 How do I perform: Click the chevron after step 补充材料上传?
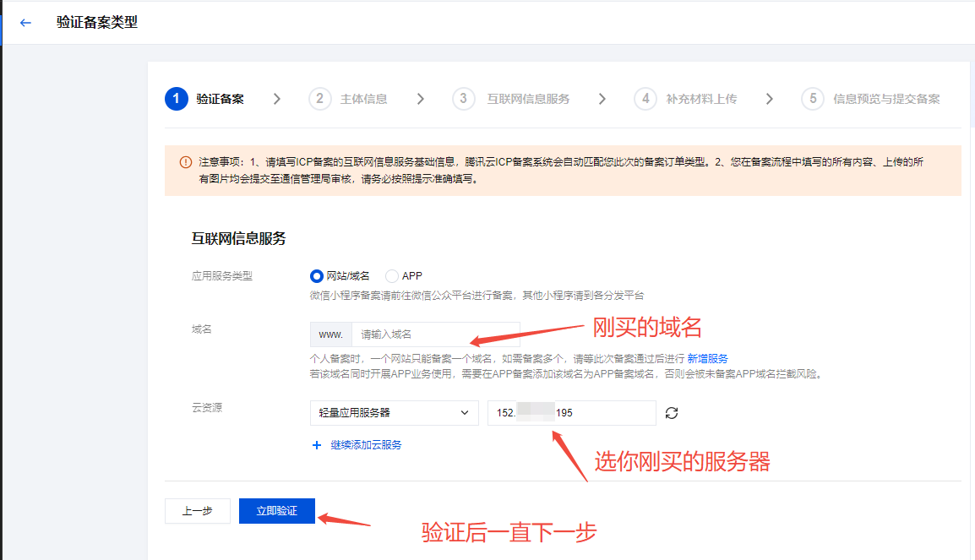pyautogui.click(x=769, y=99)
